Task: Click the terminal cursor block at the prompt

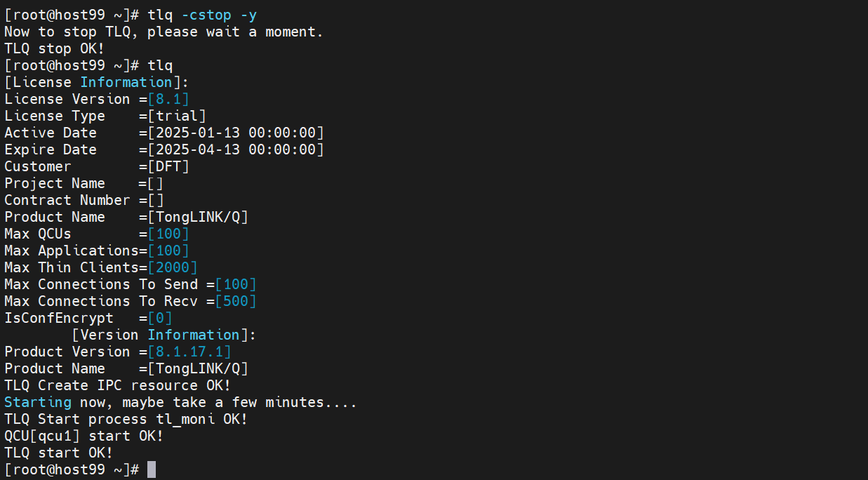Action: (x=152, y=469)
